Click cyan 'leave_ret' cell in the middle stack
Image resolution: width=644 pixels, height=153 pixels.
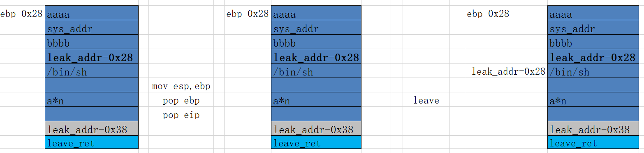coord(316,142)
